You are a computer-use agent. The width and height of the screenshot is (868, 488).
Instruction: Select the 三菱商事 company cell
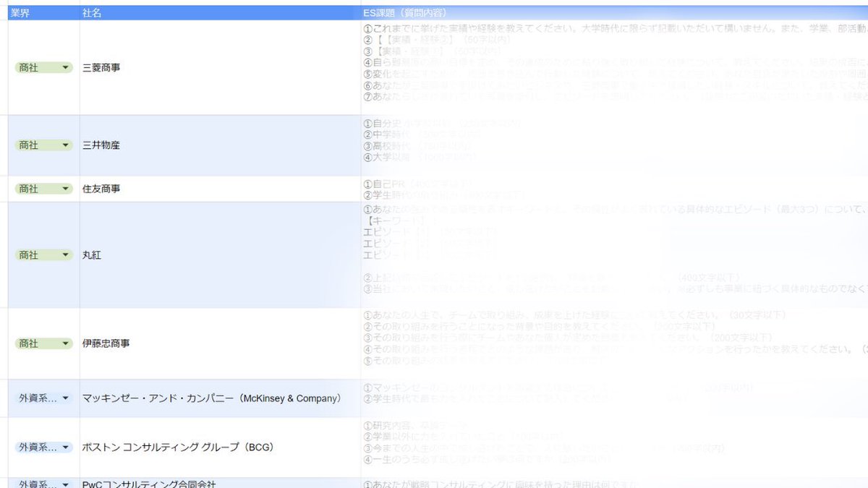click(221, 67)
